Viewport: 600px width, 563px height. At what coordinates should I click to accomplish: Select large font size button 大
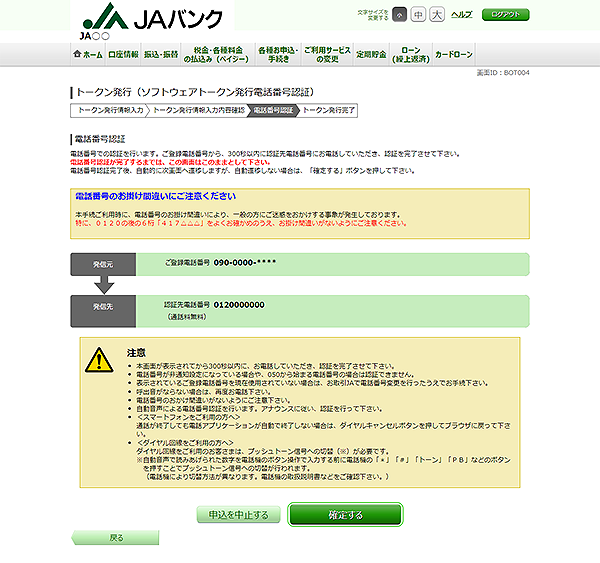[x=436, y=15]
